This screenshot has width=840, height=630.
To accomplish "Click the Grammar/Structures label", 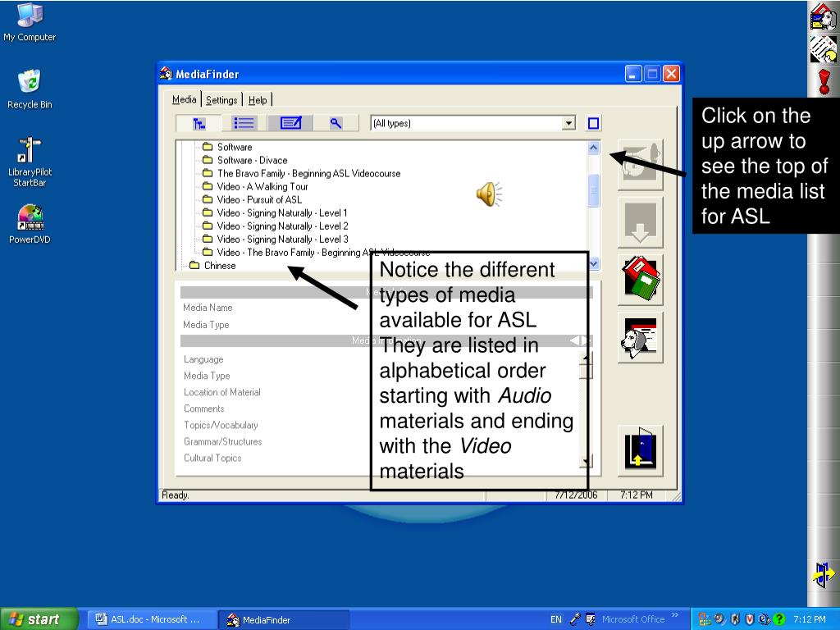I will click(x=223, y=441).
